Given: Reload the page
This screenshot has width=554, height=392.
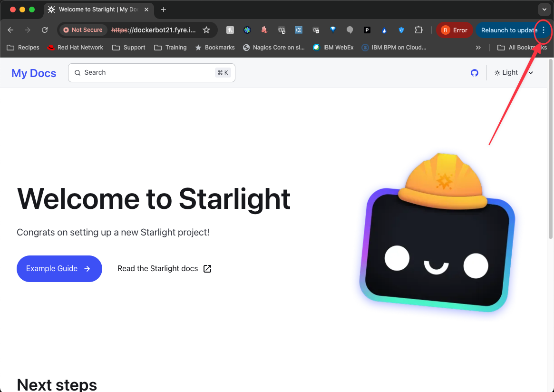Looking at the screenshot, I should tap(45, 30).
